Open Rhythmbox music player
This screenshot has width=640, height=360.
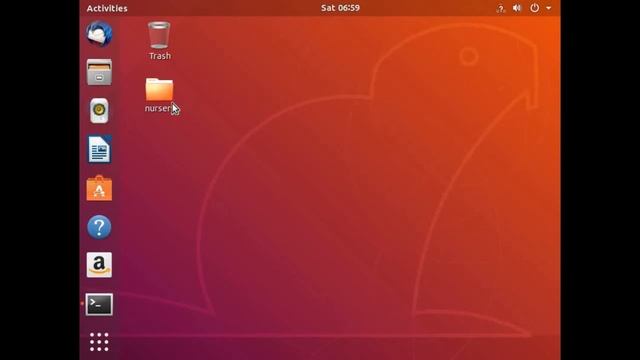[99, 110]
